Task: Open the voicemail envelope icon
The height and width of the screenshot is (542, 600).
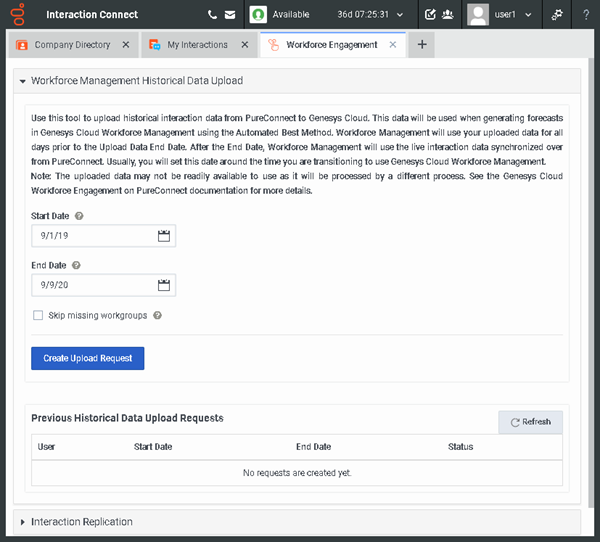Action: (x=229, y=15)
